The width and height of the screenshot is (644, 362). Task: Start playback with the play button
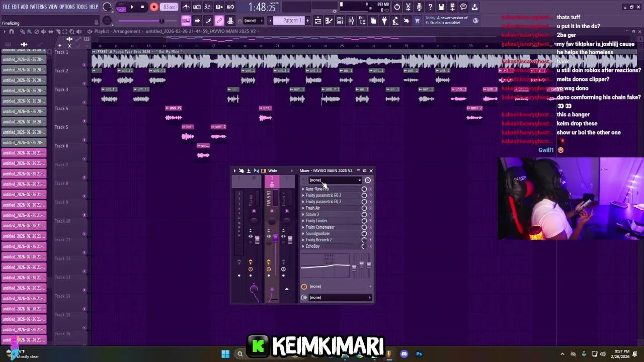point(132,7)
